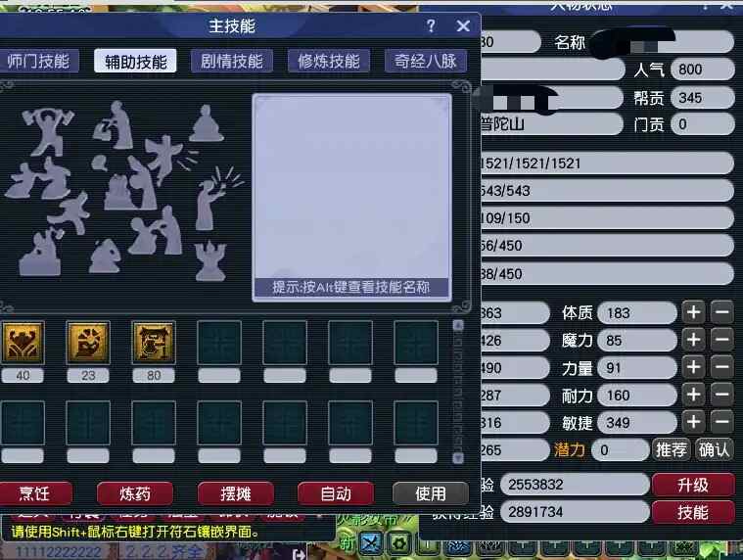Switch to the 奇经八脉 tab
743x560 pixels.
[x=426, y=61]
